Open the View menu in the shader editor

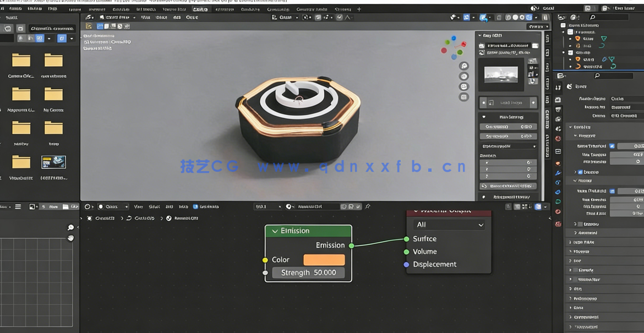pos(138,206)
